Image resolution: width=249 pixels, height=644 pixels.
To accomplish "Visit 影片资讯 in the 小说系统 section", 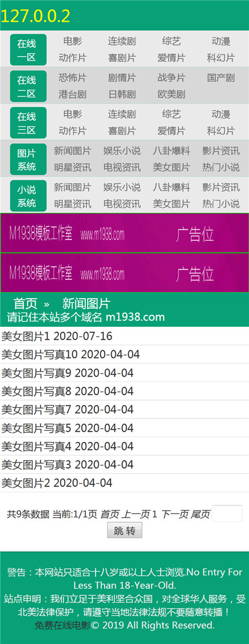I will tap(220, 188).
